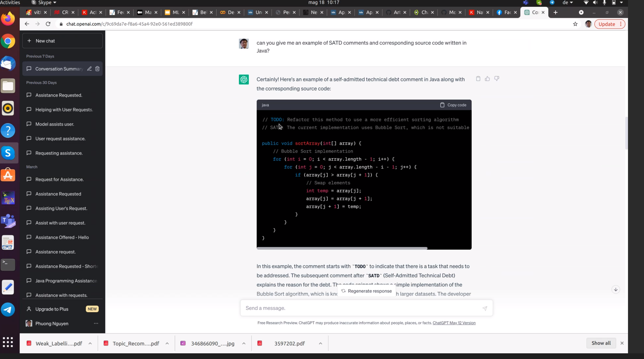The height and width of the screenshot is (359, 644).
Task: Click the Chrome Update button
Action: click(x=609, y=24)
